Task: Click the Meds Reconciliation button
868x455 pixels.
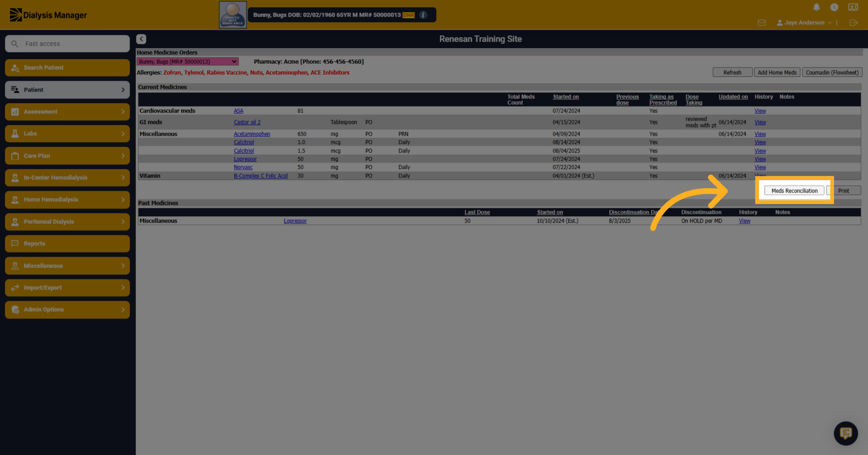Action: tap(794, 191)
